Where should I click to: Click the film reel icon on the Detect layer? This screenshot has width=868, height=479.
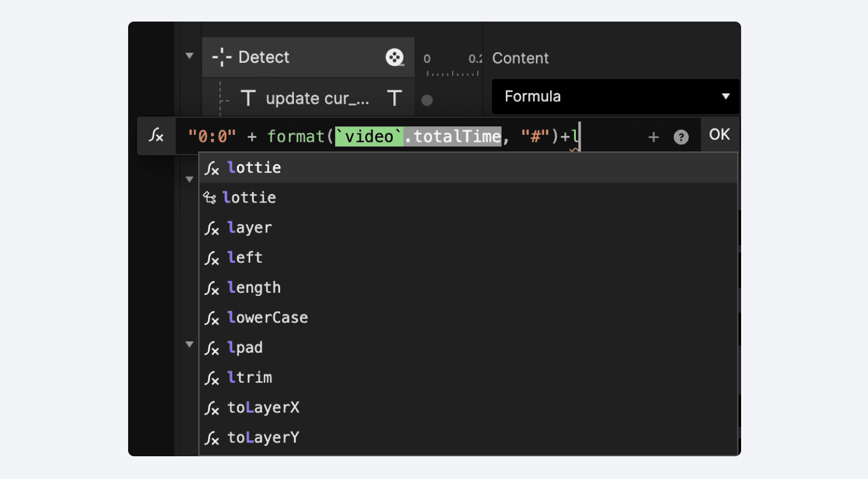(394, 57)
